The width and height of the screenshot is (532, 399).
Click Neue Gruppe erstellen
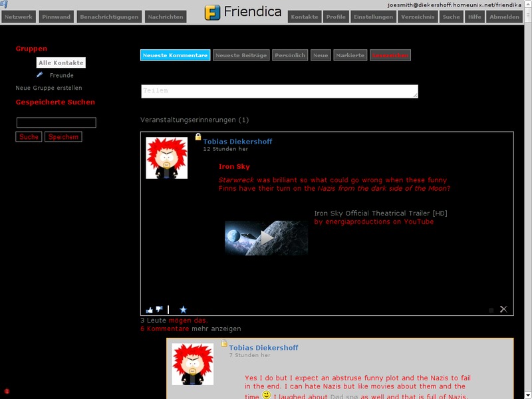pos(49,88)
